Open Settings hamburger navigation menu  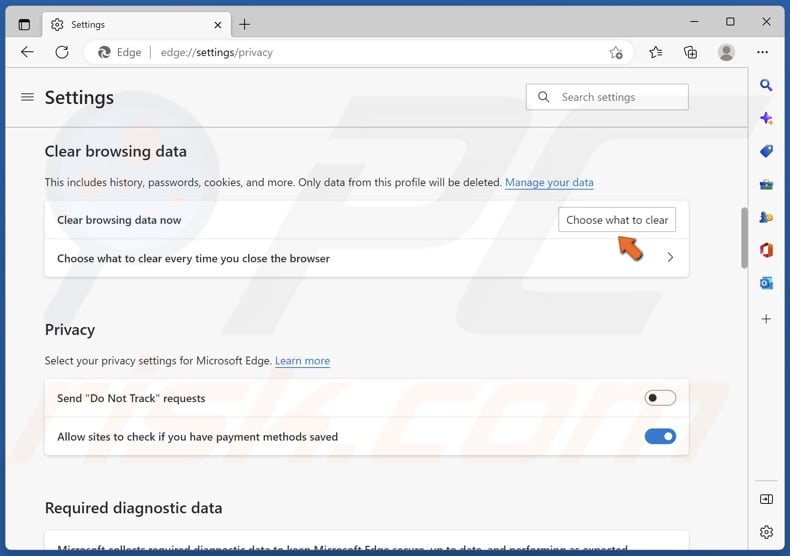tap(27, 97)
